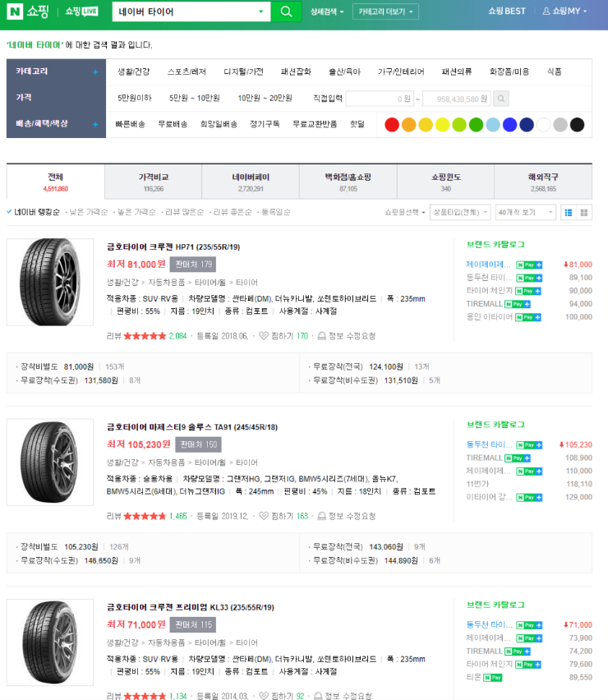Click the user icon beside 쇼핑MY
The height and width of the screenshot is (700, 608).
pyautogui.click(x=546, y=12)
